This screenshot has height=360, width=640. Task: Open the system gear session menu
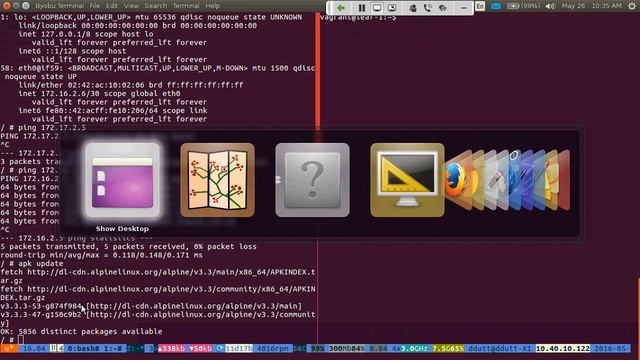[632, 6]
